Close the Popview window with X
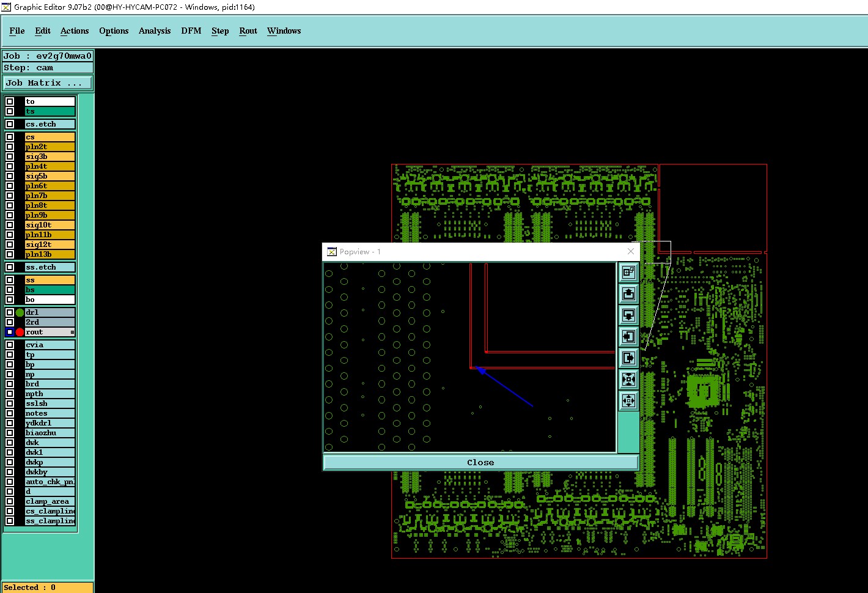 631,251
